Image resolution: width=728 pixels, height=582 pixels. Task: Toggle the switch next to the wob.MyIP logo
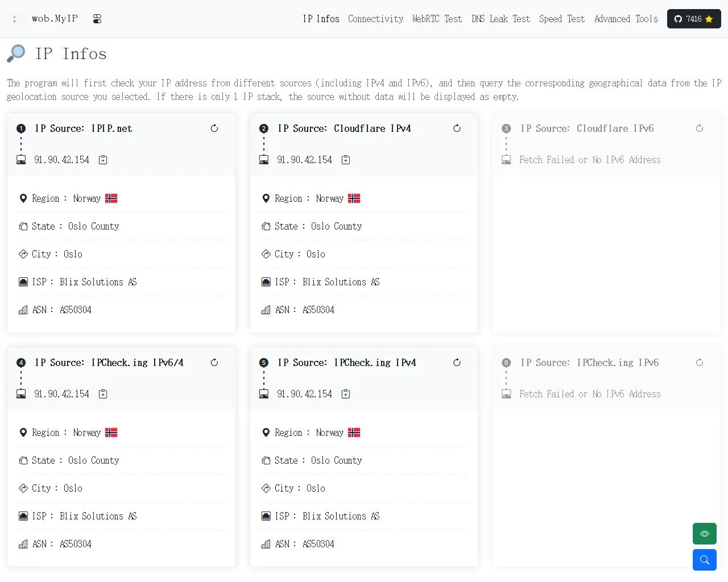tap(97, 19)
